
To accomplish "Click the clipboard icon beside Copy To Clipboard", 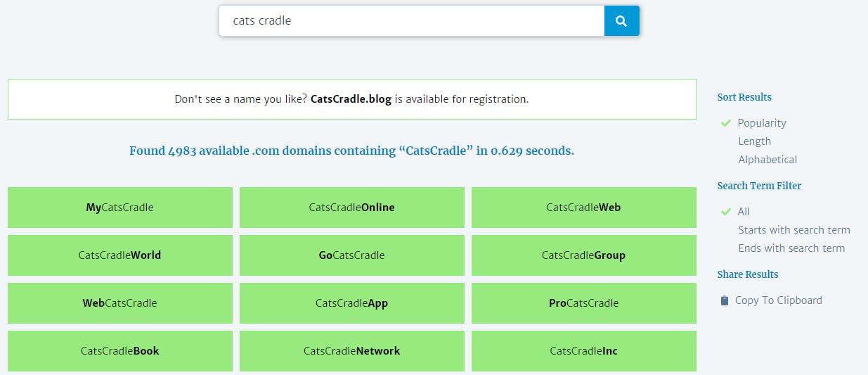I will (x=725, y=300).
